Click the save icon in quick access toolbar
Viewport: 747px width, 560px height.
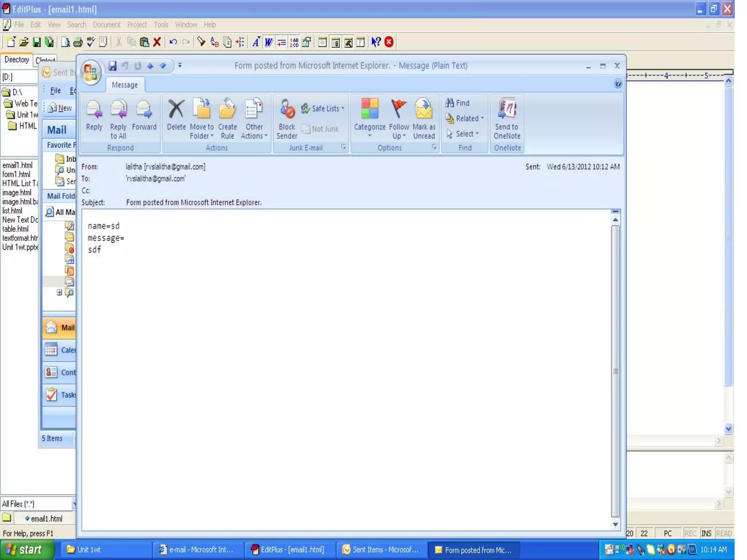112,66
